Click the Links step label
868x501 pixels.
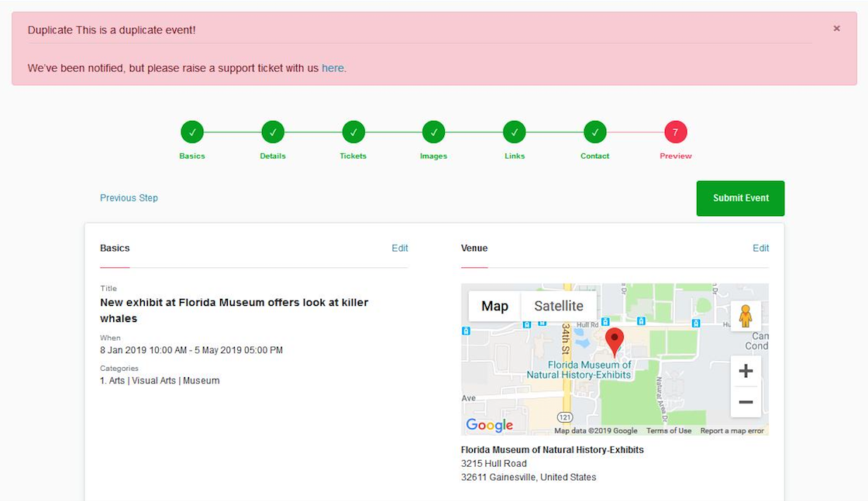pos(515,156)
